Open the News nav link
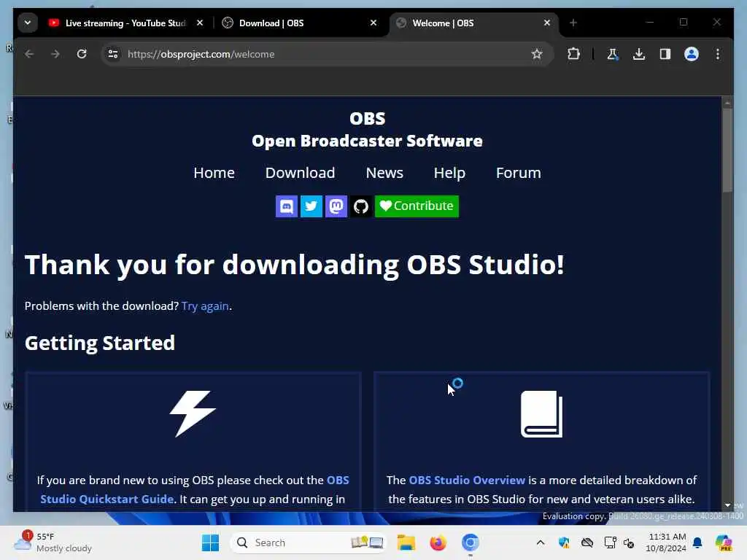747x560 pixels. (x=384, y=173)
